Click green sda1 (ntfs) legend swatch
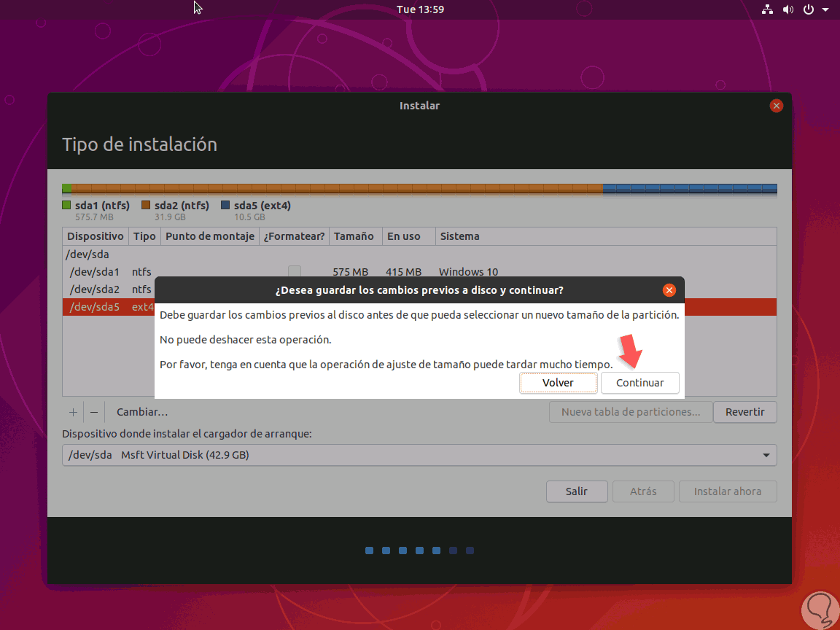The image size is (840, 630). [66, 205]
